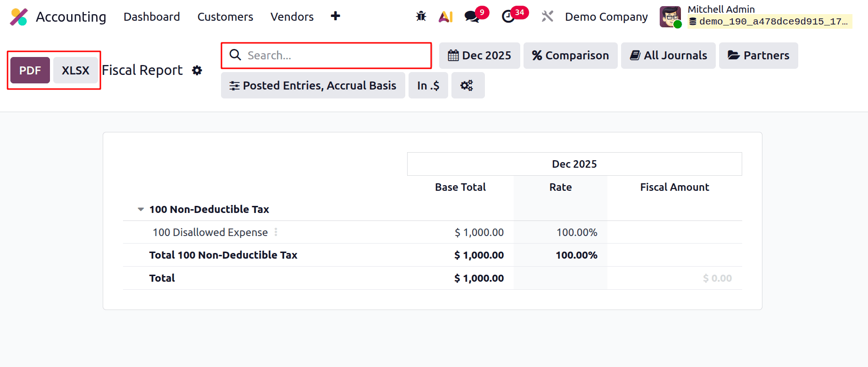This screenshot has width=868, height=367.
Task: Click the 100 Disallowed Expense line
Action: (x=210, y=232)
